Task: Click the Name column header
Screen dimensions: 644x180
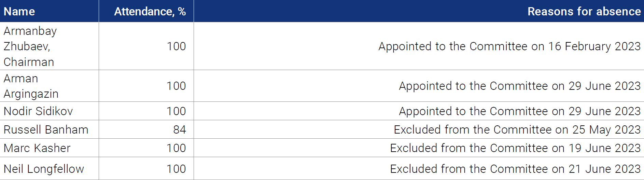Action: 49,11
